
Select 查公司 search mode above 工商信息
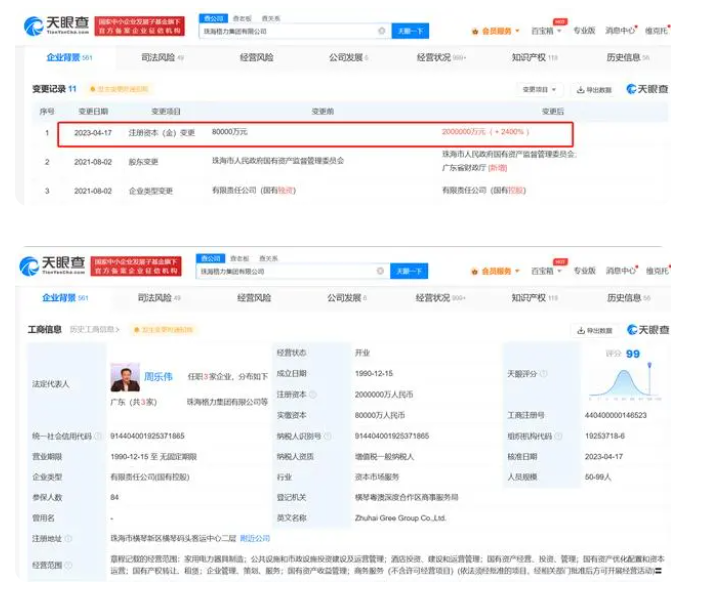(211, 258)
